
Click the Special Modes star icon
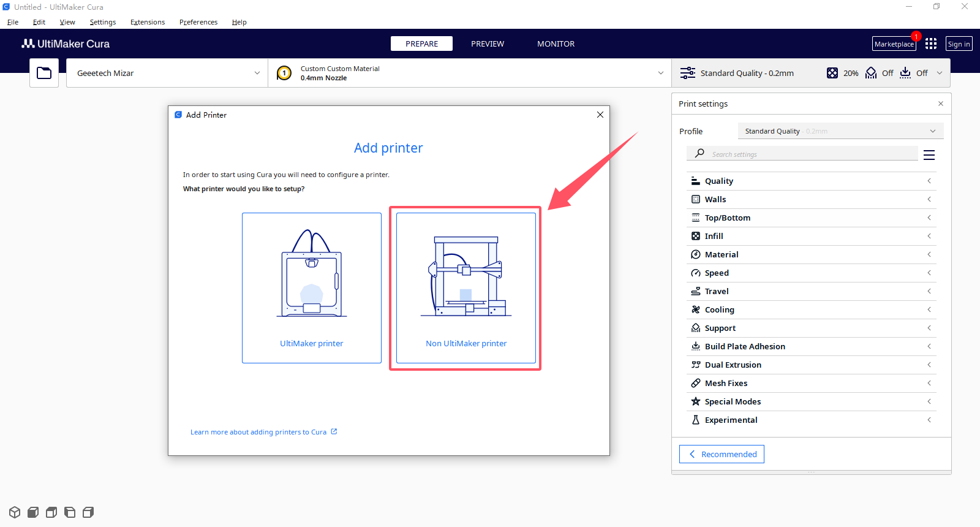(x=696, y=401)
